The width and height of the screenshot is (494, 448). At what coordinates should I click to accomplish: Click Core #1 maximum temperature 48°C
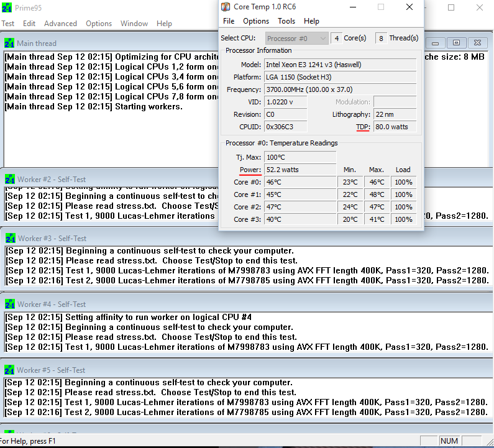[x=377, y=194]
